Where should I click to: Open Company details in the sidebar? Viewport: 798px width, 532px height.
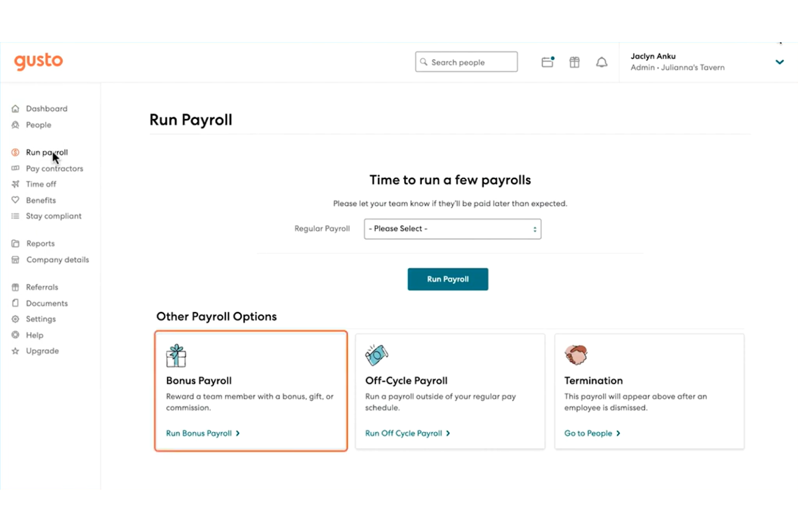coord(58,260)
